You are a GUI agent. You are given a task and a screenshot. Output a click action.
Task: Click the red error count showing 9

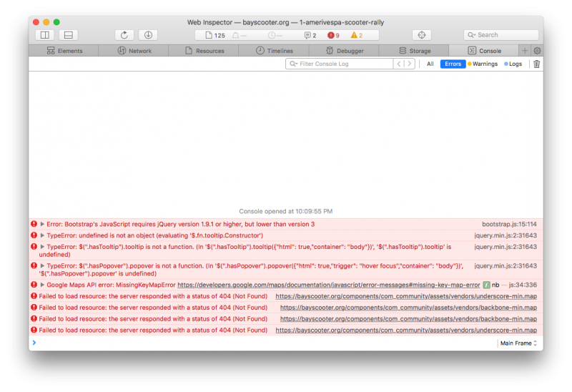pyautogui.click(x=333, y=35)
